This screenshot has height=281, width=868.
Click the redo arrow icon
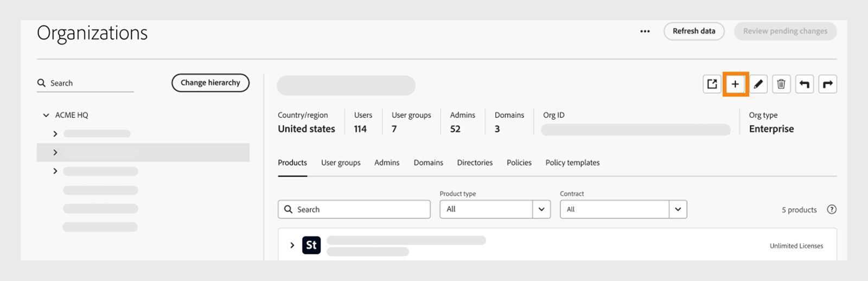point(828,84)
